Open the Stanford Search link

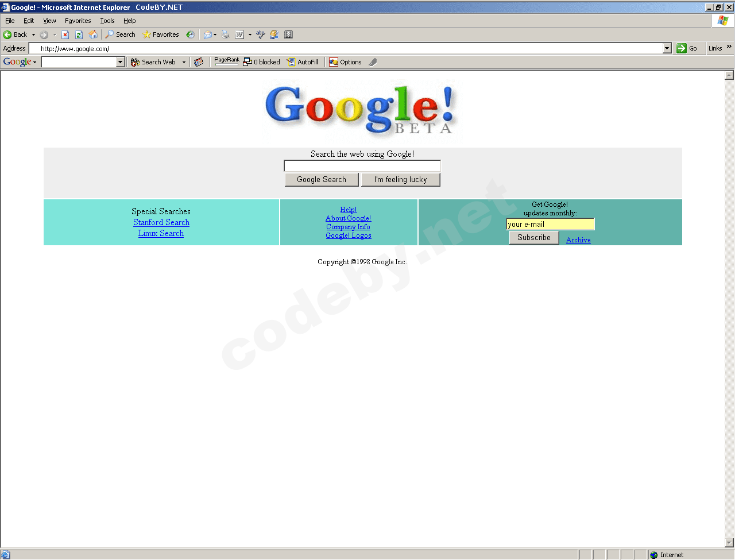[x=161, y=222]
